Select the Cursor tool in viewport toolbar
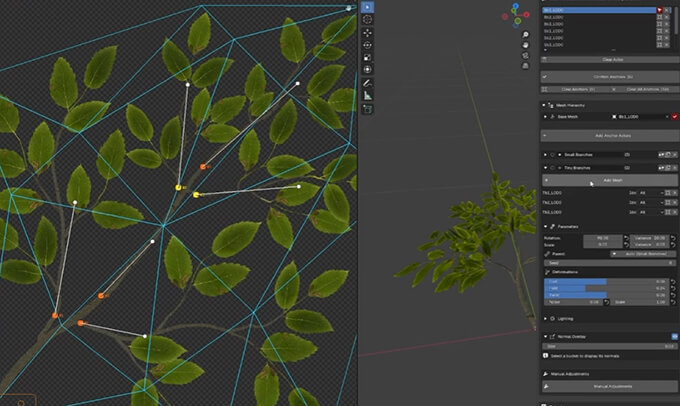This screenshot has height=406, width=680. (x=367, y=19)
